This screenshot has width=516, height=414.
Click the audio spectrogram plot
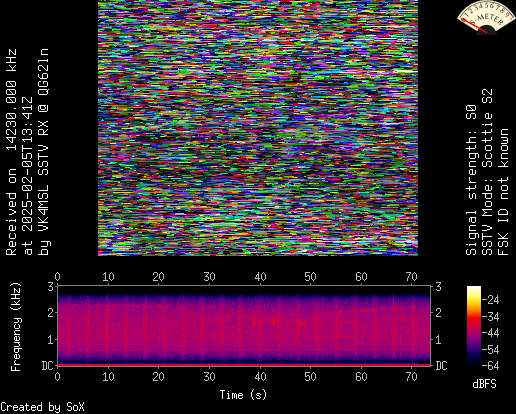pyautogui.click(x=244, y=326)
